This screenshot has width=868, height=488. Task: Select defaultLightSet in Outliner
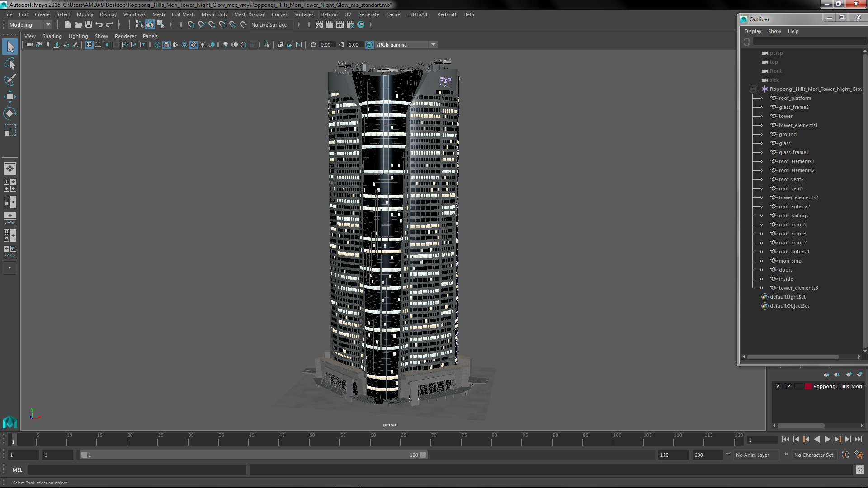788,297
